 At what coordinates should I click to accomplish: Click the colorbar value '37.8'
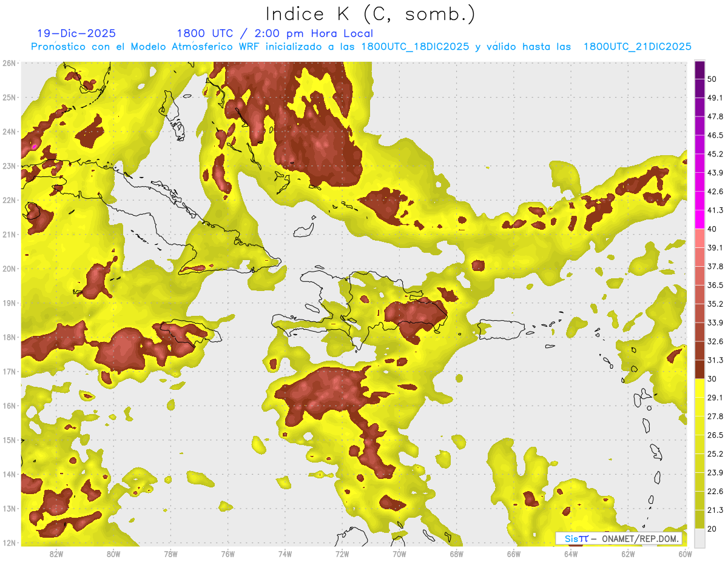coord(715,267)
